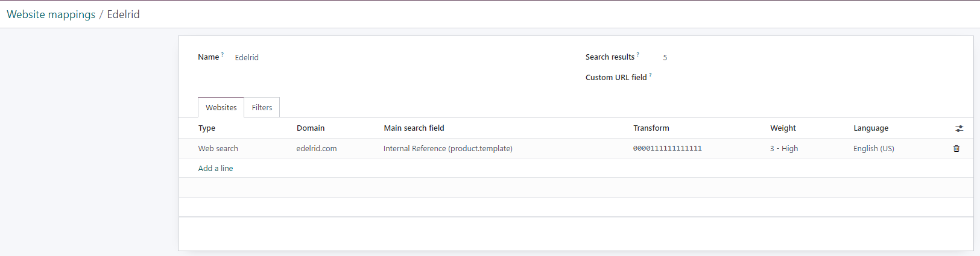
Task: Sort by the Domain column header
Action: (x=311, y=128)
